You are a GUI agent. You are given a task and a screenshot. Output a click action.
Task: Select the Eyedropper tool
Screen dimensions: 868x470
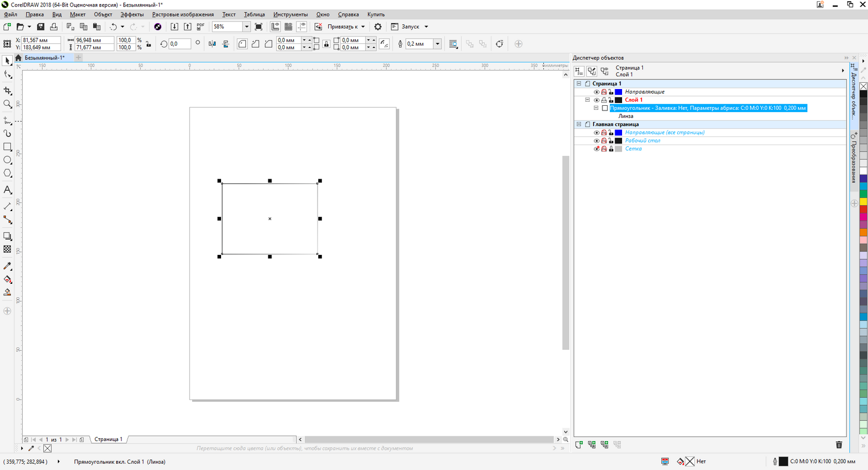click(x=8, y=266)
